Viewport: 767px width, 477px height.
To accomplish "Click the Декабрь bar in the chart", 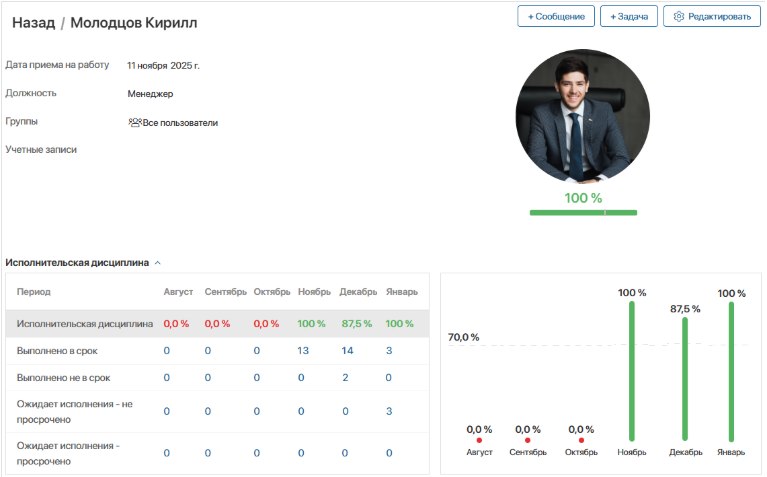I will tap(684, 378).
